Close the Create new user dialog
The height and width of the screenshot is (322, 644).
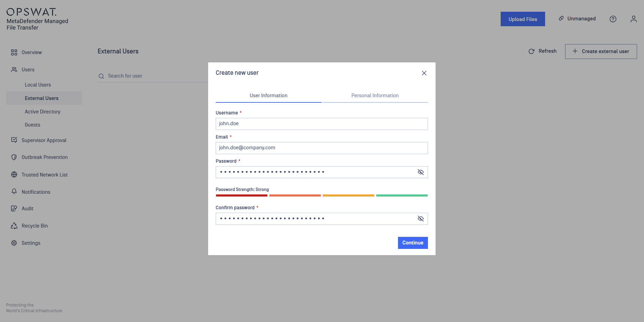(424, 73)
